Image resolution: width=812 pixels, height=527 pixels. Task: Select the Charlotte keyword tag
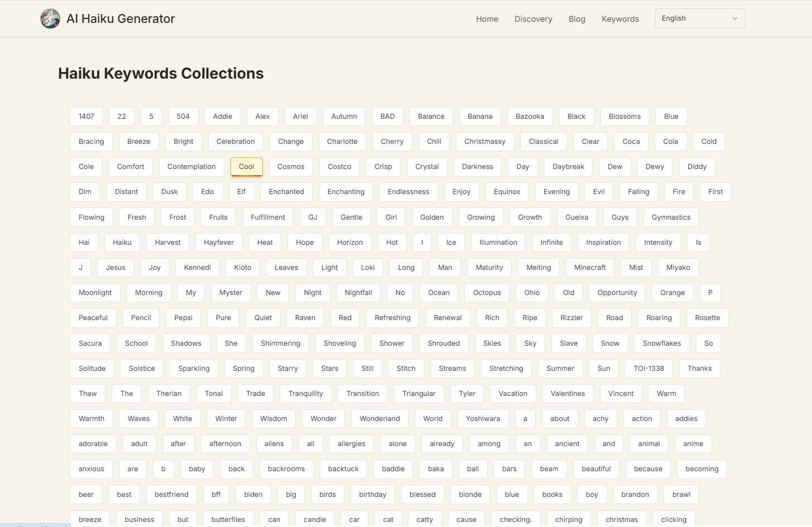point(342,142)
